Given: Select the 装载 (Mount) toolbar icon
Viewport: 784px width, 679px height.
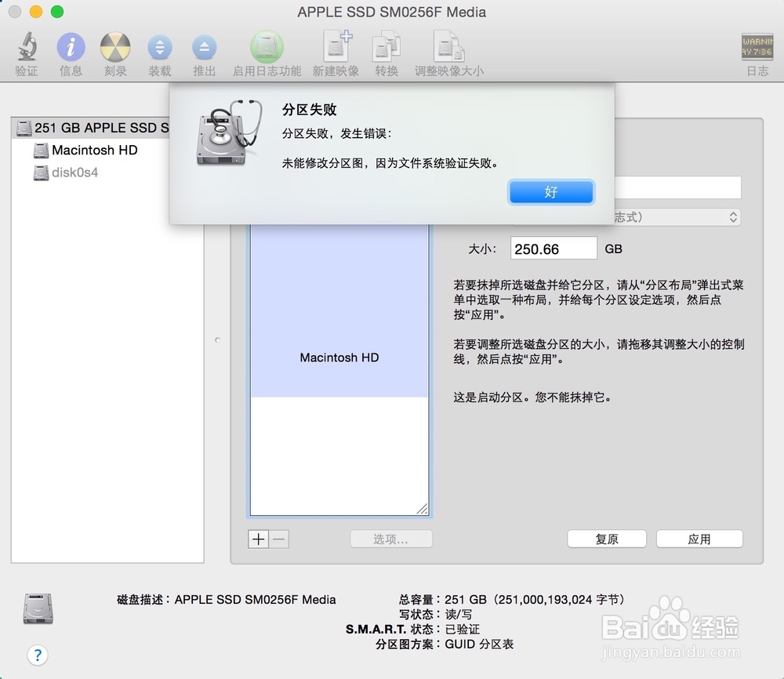Looking at the screenshot, I should [159, 47].
